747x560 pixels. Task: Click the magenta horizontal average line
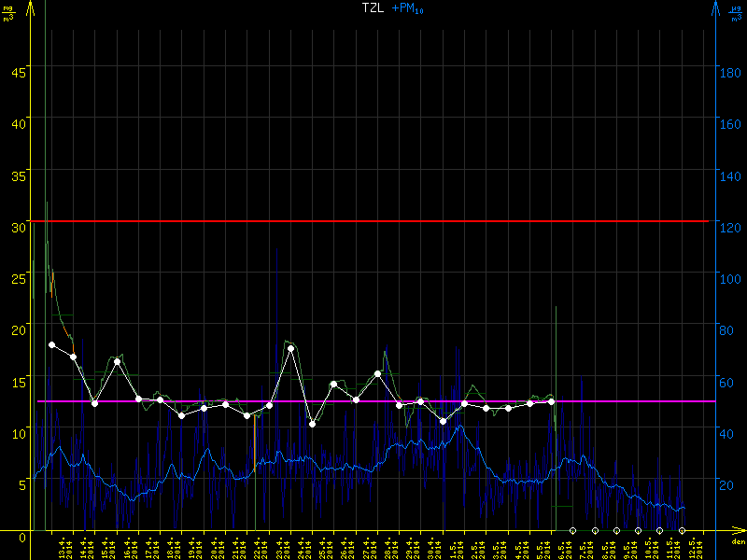(x=373, y=401)
